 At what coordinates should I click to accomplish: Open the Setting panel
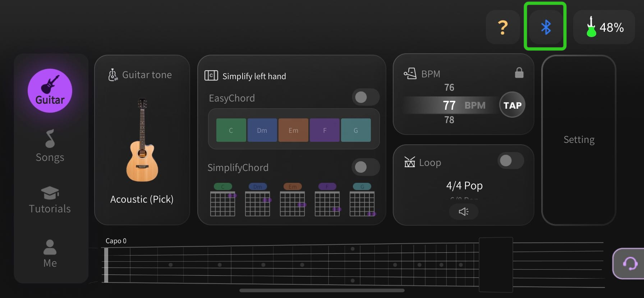(x=579, y=140)
